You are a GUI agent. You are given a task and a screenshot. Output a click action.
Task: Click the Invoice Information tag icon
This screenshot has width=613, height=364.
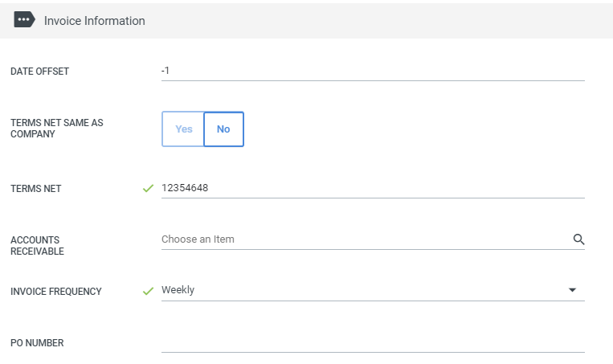(24, 19)
